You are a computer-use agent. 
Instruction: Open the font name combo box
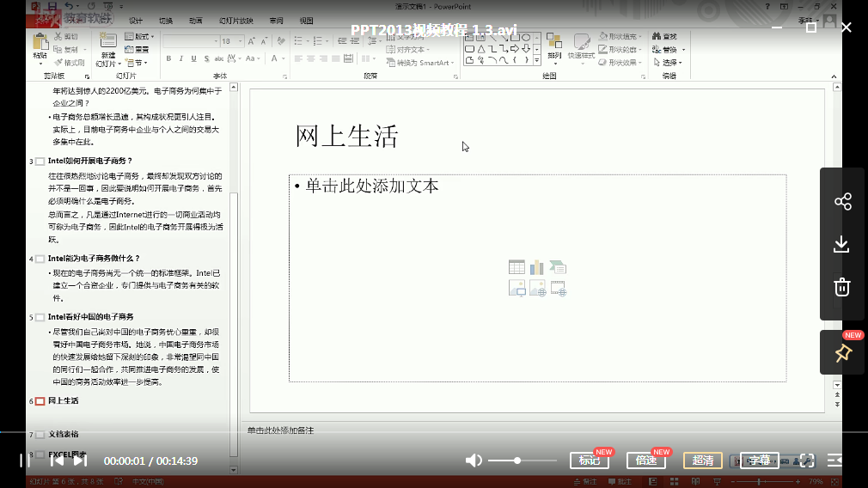click(x=191, y=41)
